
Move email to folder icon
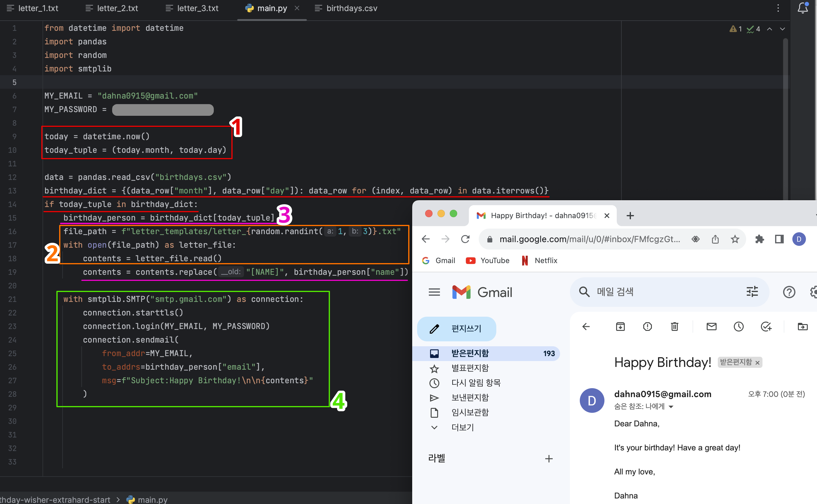pos(802,326)
